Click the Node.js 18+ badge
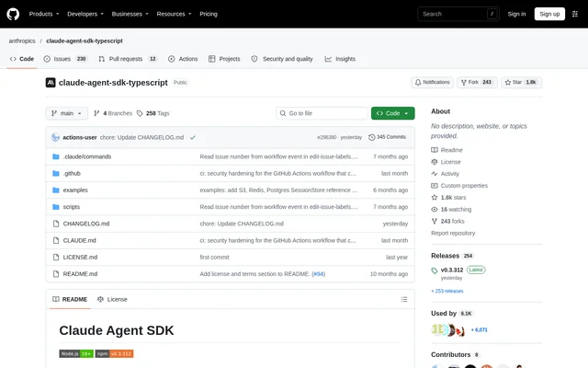The height and width of the screenshot is (368, 588). click(76, 353)
